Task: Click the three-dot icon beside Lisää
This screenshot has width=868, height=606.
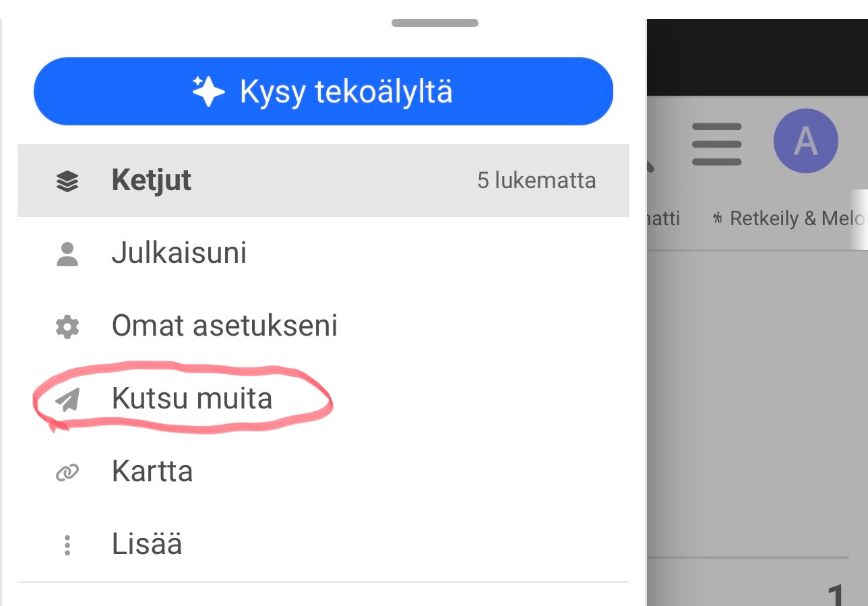Action: 67,545
